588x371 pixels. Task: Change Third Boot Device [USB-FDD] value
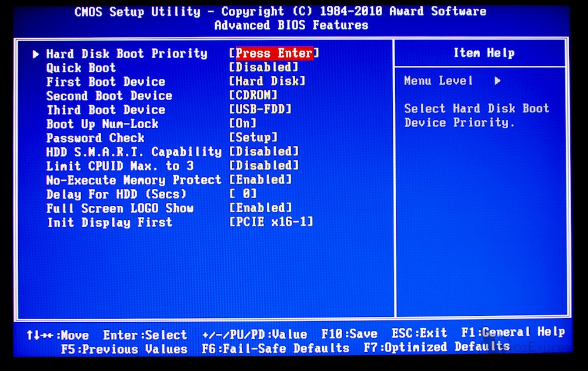(260, 109)
